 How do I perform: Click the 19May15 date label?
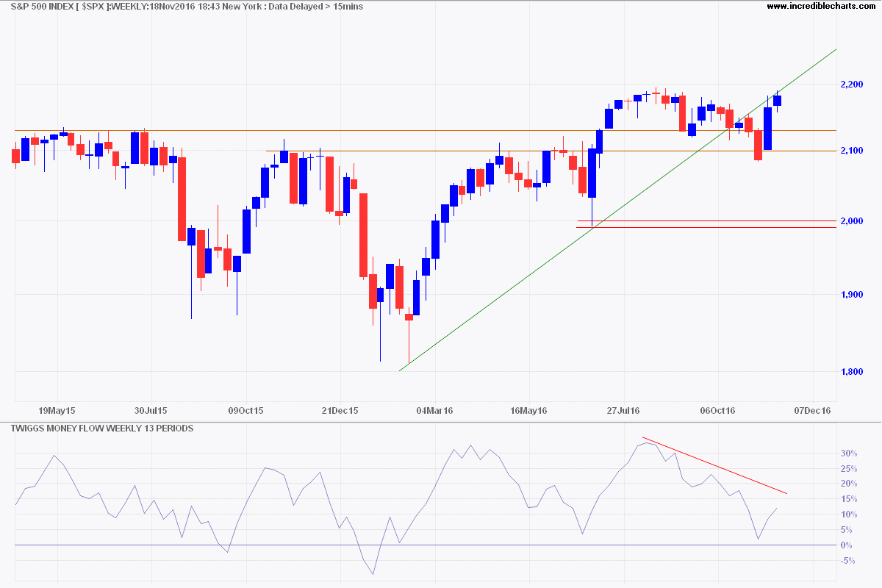[57, 410]
